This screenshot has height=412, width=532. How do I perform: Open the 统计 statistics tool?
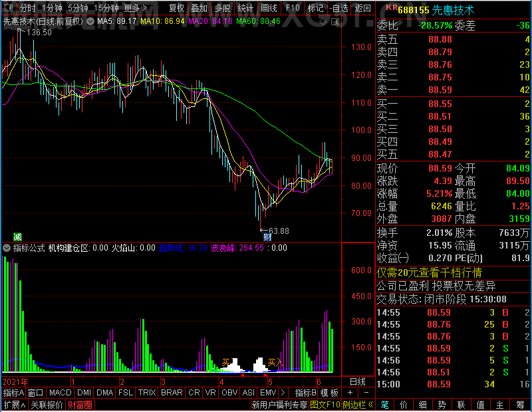[x=245, y=7]
